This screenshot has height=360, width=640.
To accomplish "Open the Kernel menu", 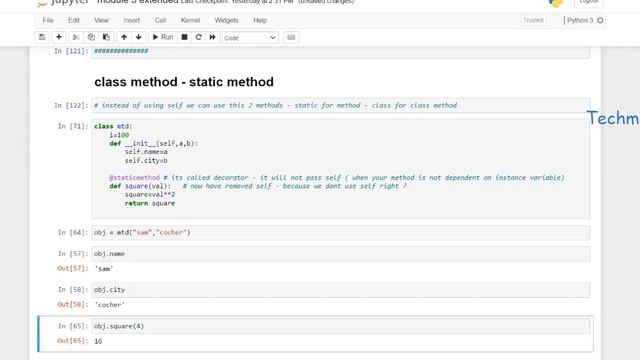I will pos(190,20).
